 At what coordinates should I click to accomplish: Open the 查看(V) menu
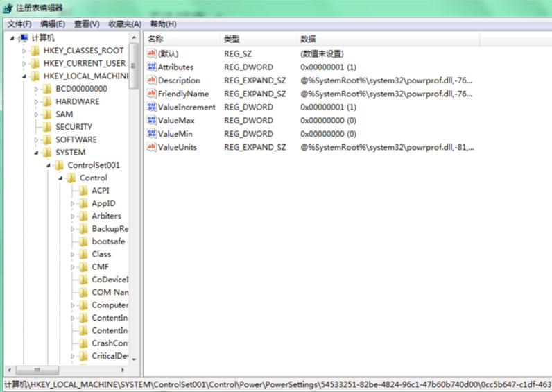tap(87, 24)
